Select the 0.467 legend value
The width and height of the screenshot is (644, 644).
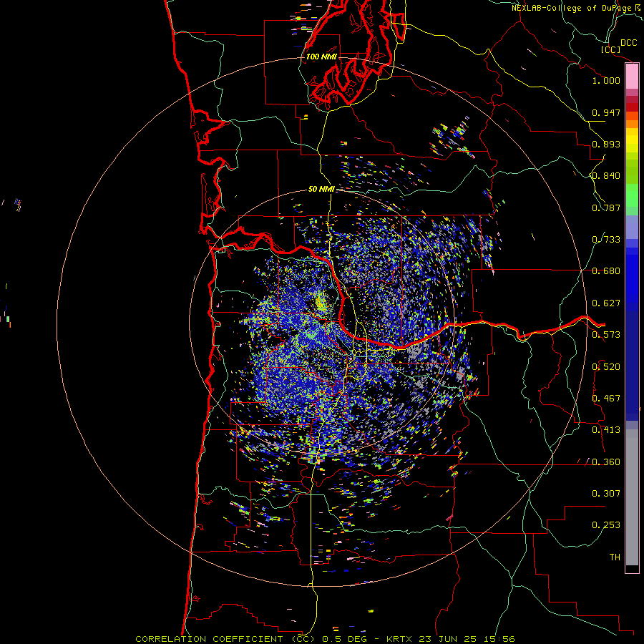pyautogui.click(x=606, y=399)
